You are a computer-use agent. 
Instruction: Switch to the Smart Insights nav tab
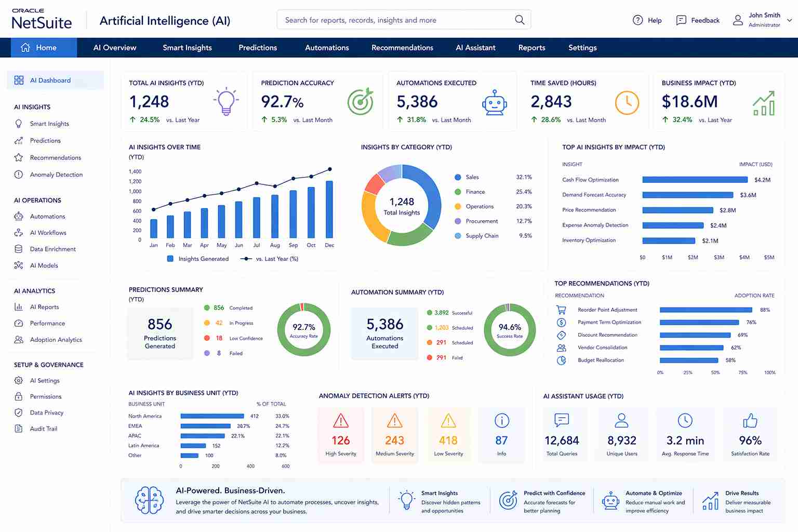(187, 47)
